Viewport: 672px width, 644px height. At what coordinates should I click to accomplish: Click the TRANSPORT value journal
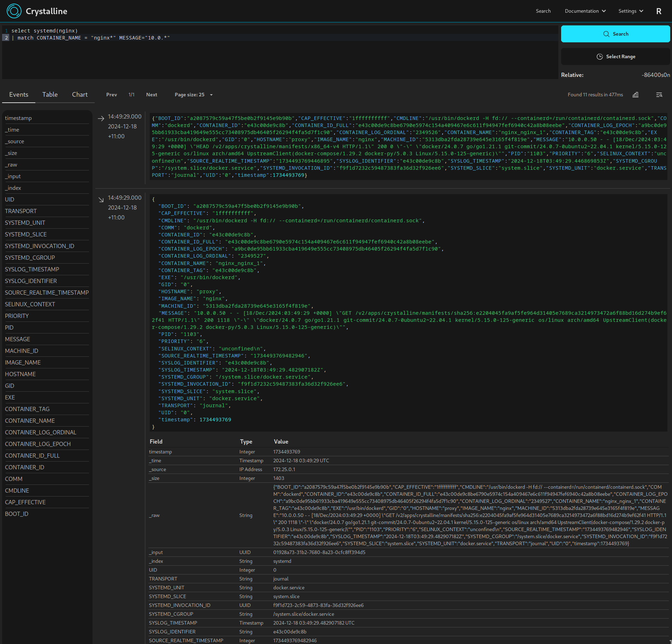tap(281, 579)
